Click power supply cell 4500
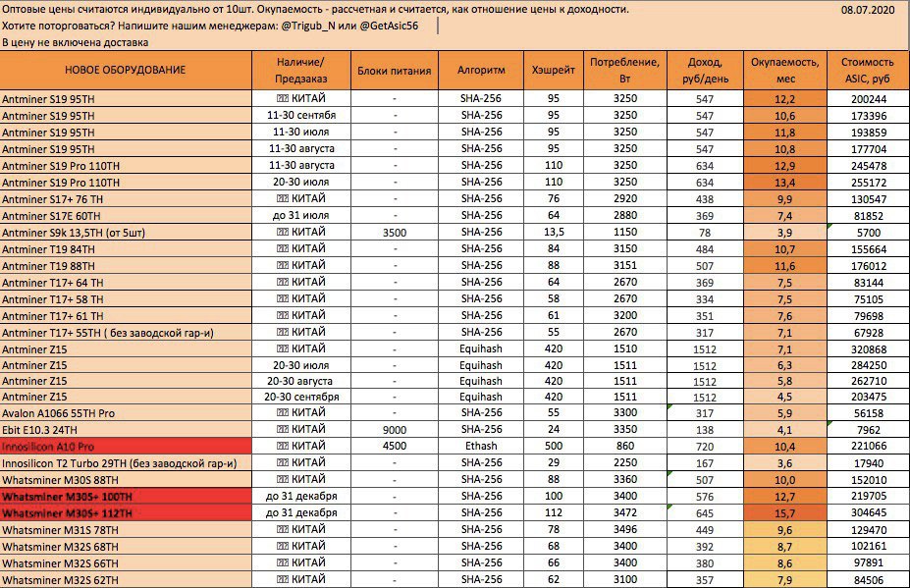This screenshot has width=910, height=588. [x=395, y=447]
